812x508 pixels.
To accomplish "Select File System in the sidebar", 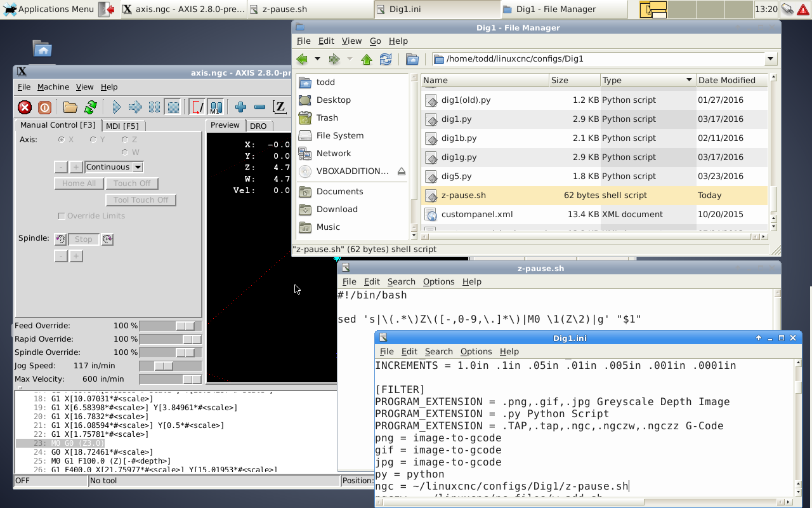I will pos(340,135).
